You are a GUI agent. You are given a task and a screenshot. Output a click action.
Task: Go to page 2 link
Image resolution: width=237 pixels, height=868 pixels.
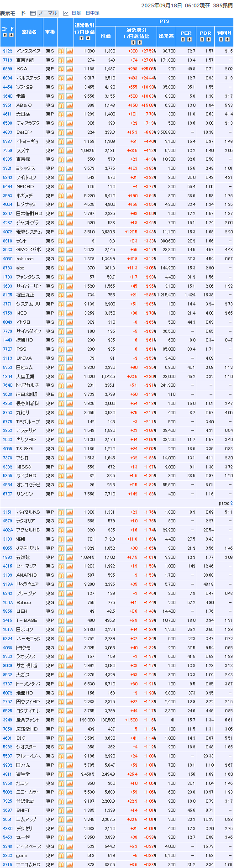pos(231,503)
